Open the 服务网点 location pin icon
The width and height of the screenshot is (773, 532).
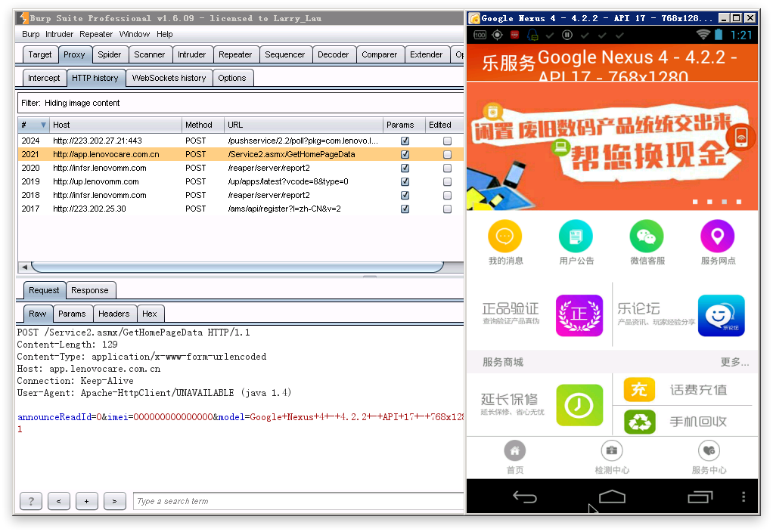tap(717, 237)
